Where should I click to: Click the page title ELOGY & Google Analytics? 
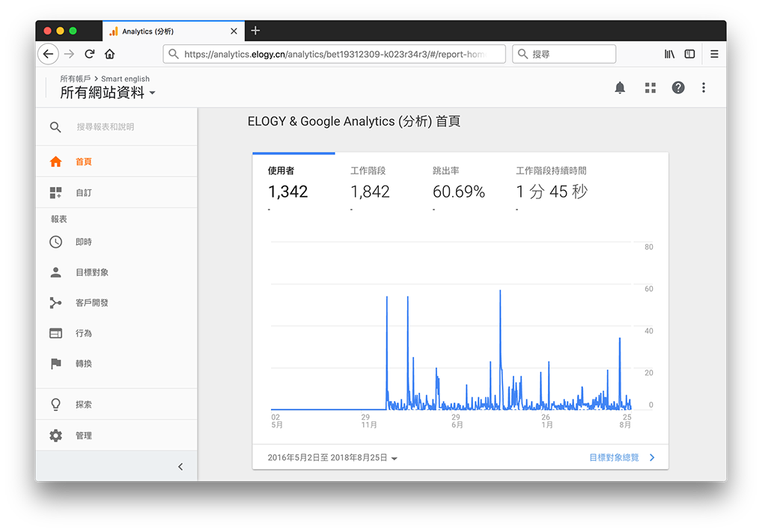point(354,121)
